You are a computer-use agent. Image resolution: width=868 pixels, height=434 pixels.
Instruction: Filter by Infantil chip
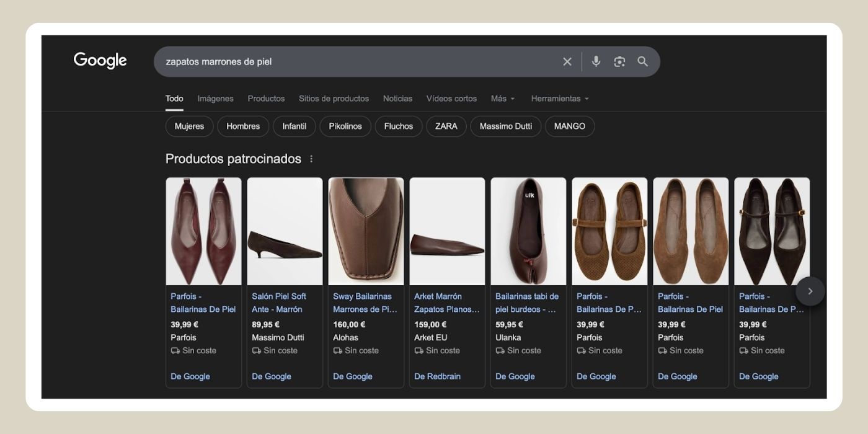294,126
